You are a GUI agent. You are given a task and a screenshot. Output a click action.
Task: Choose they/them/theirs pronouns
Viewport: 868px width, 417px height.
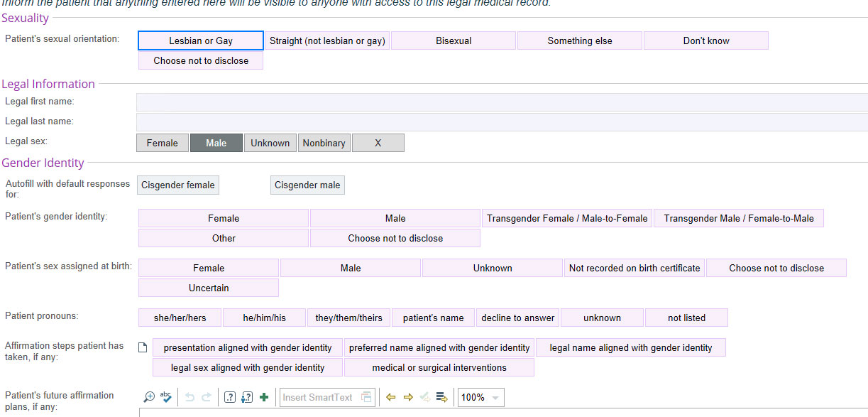tap(348, 318)
